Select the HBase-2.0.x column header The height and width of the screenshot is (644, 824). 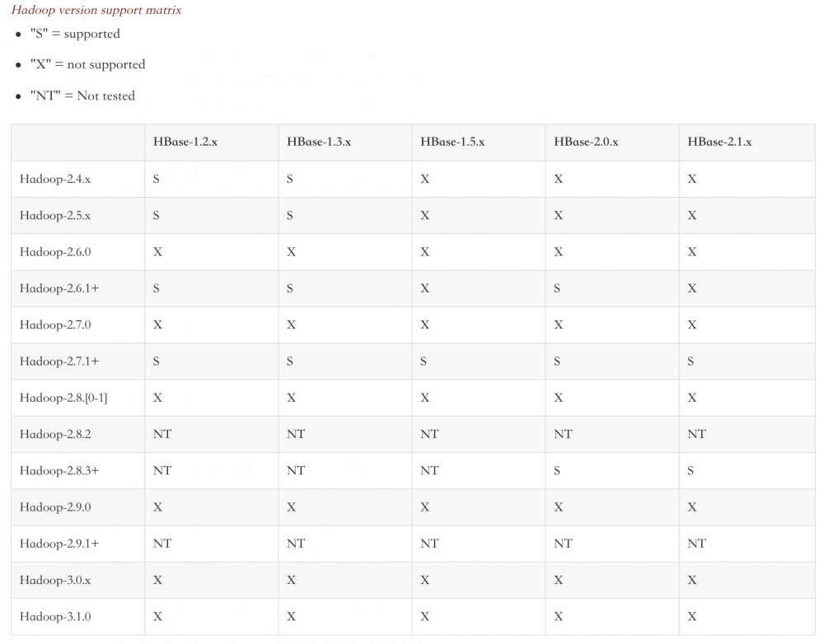586,142
